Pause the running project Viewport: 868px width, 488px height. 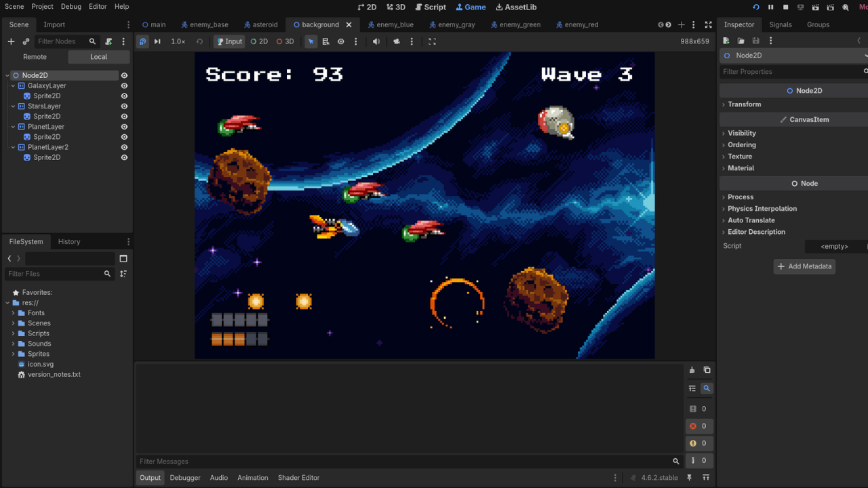(771, 7)
